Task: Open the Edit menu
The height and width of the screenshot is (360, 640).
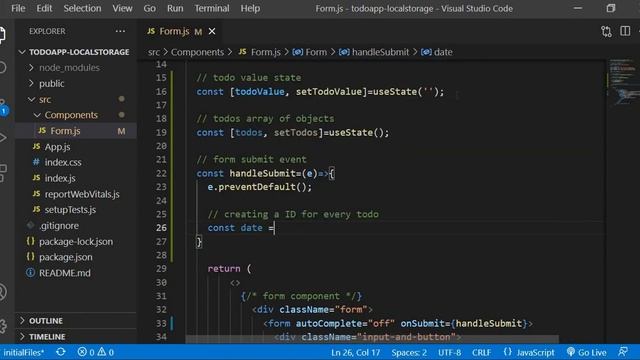Action: [x=44, y=8]
